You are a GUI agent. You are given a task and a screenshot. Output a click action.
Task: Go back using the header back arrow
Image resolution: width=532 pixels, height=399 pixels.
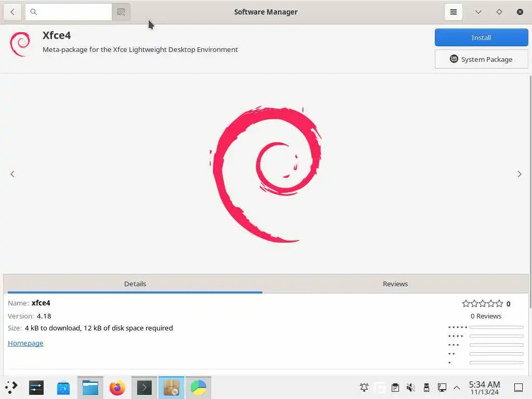click(x=12, y=12)
